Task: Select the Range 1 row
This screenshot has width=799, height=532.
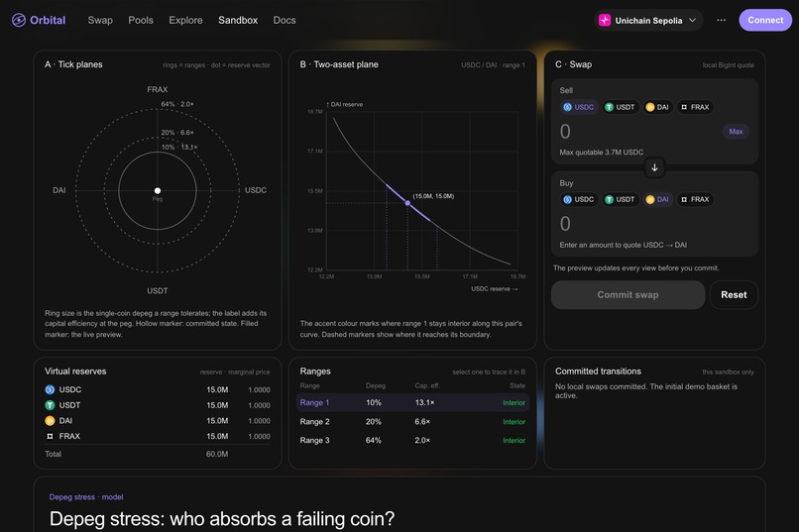Action: click(x=412, y=402)
